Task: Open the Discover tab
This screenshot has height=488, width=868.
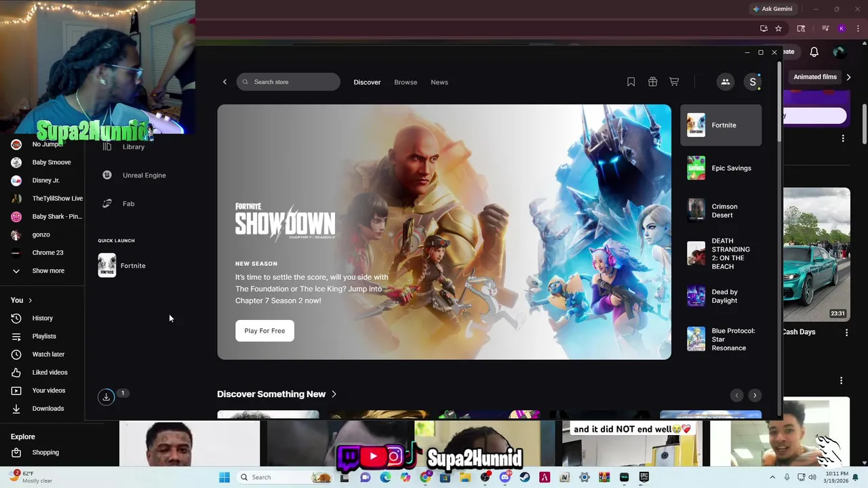Action: [367, 82]
